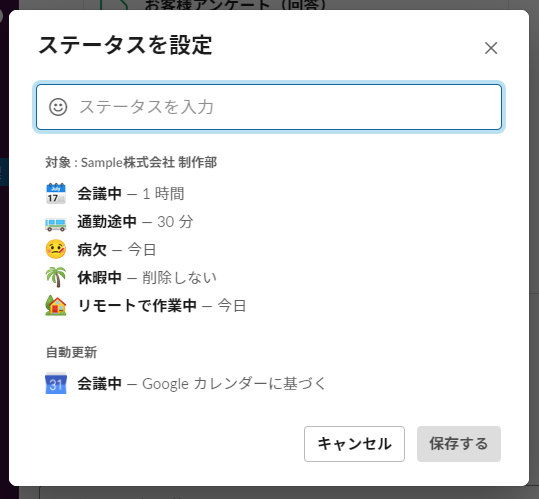
Task: Click the キャンセル button
Action: point(354,444)
